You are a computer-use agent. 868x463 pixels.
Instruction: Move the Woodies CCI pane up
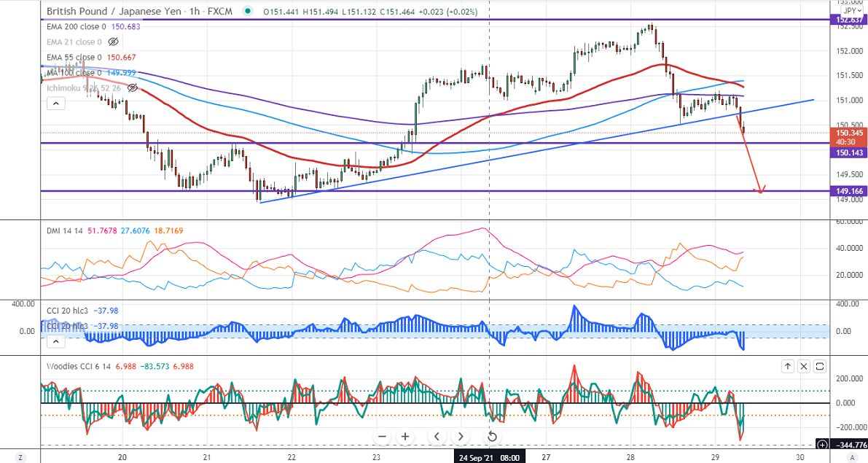pyautogui.click(x=788, y=366)
